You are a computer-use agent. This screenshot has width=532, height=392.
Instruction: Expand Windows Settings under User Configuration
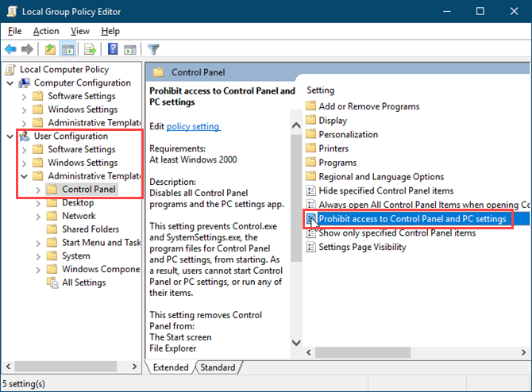click(x=24, y=163)
